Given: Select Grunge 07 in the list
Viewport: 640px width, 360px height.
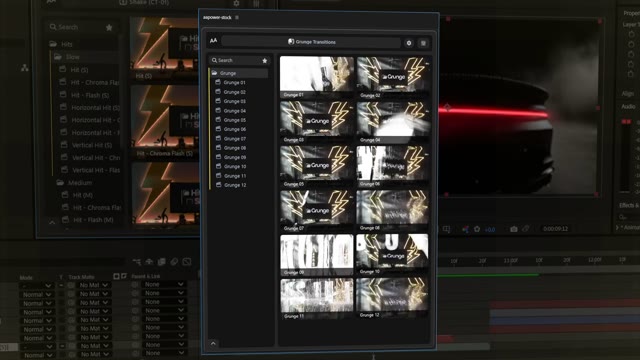Looking at the screenshot, I should coord(231,139).
